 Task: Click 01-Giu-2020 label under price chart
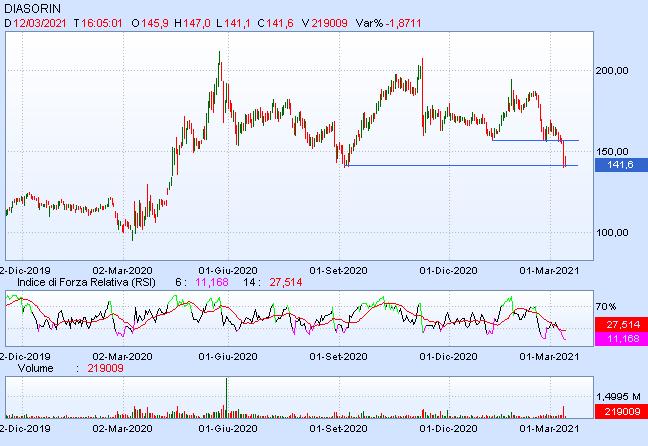click(228, 271)
